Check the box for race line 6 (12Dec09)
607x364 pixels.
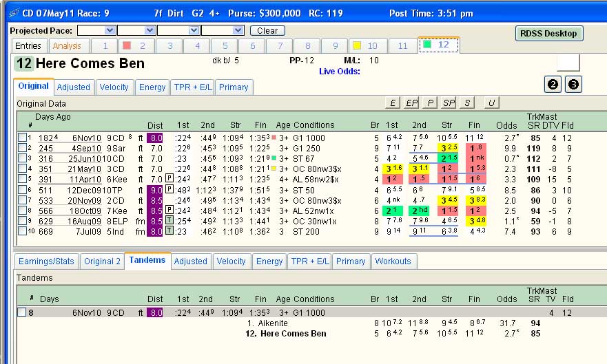tap(22, 189)
